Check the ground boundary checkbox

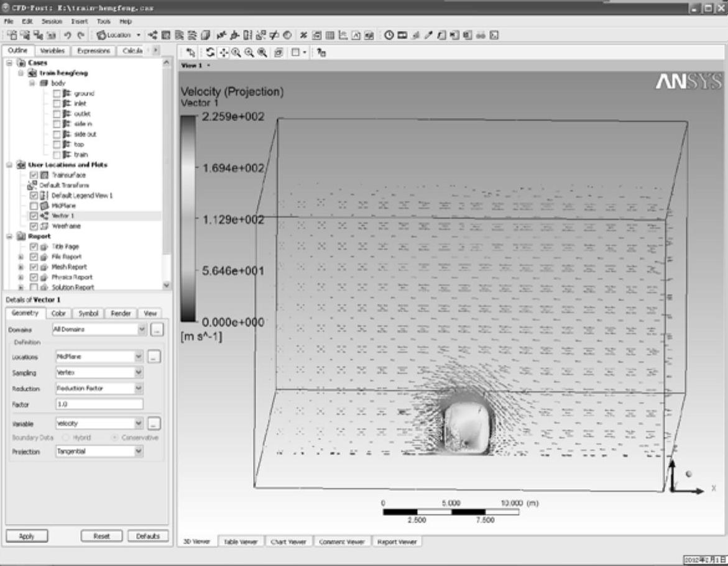(x=57, y=93)
